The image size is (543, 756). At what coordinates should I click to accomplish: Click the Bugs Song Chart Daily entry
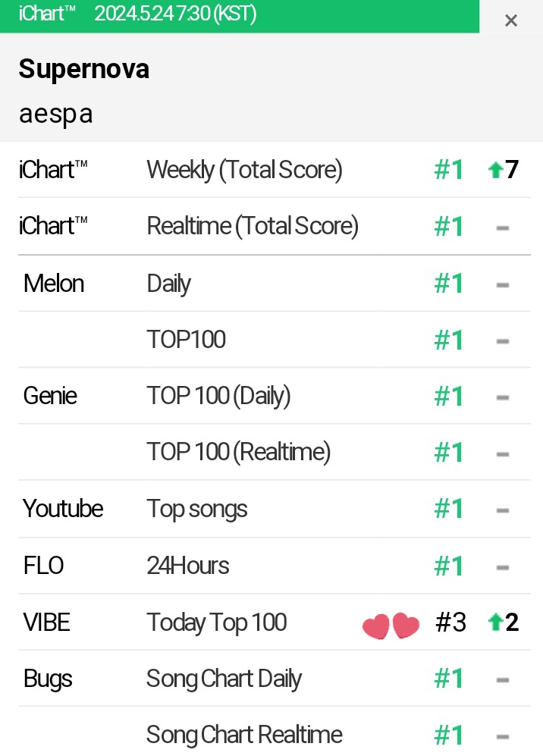[224, 679]
